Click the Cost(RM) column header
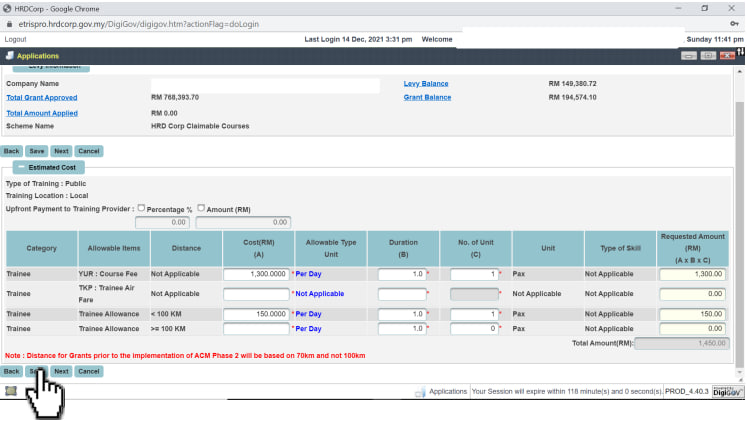Image resolution: width=747 pixels, height=422 pixels. 259,248
